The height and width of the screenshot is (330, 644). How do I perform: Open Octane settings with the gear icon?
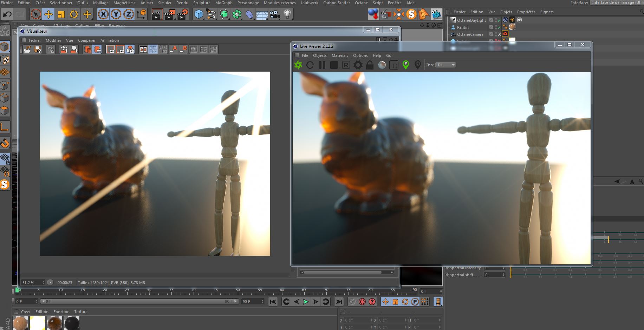tap(358, 65)
